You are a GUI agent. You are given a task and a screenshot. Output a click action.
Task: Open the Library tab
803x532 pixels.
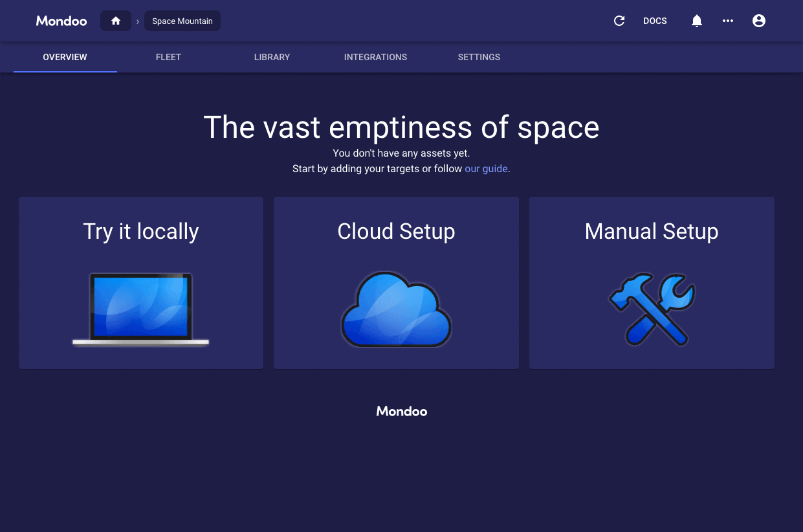click(x=272, y=57)
